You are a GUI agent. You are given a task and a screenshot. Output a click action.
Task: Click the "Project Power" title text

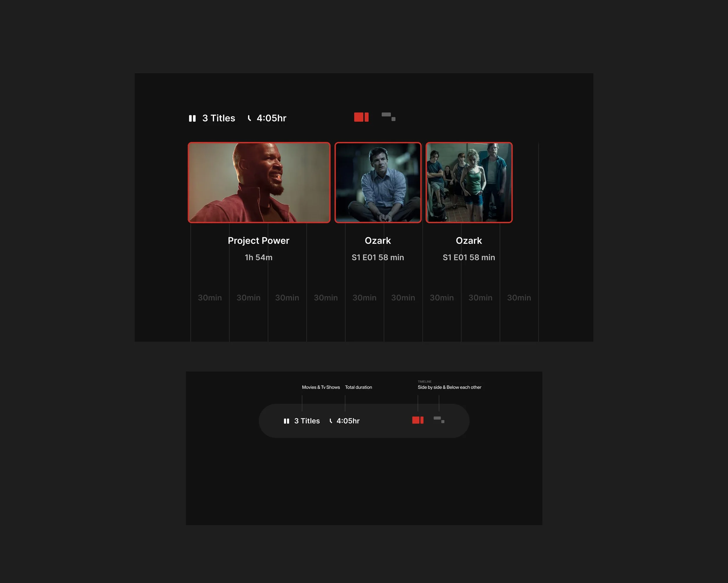259,241
